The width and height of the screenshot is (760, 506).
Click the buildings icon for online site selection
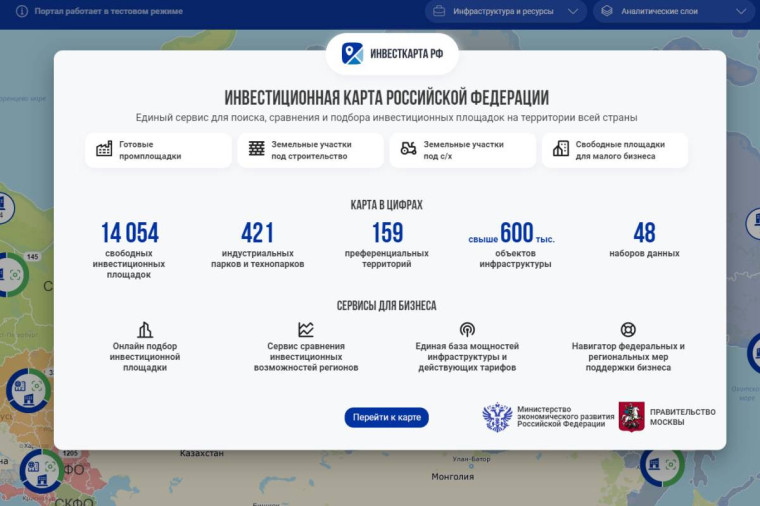(x=144, y=330)
